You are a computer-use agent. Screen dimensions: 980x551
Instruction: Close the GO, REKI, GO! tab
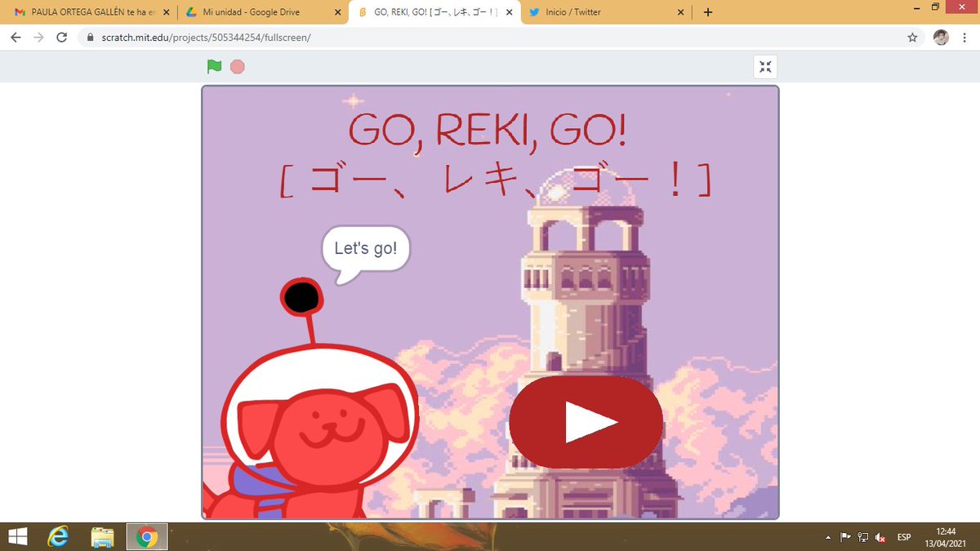509,12
